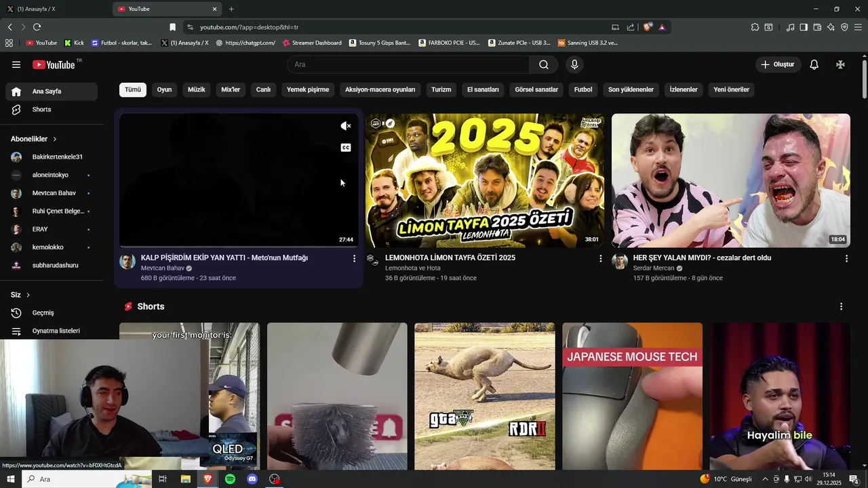The width and height of the screenshot is (868, 488).
Task: Open aloneintokyo subscription
Action: click(x=52, y=175)
